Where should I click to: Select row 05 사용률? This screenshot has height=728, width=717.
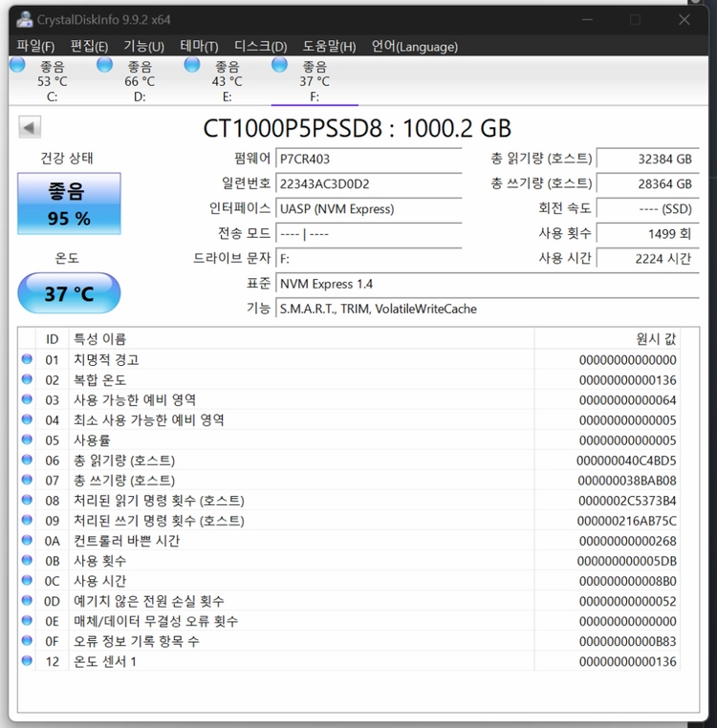tap(349, 440)
